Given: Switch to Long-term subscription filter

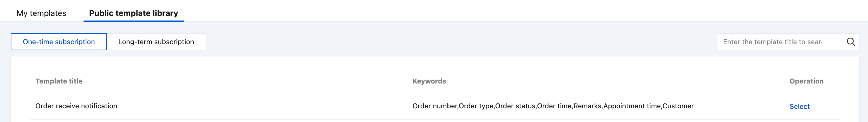Looking at the screenshot, I should pyautogui.click(x=156, y=42).
